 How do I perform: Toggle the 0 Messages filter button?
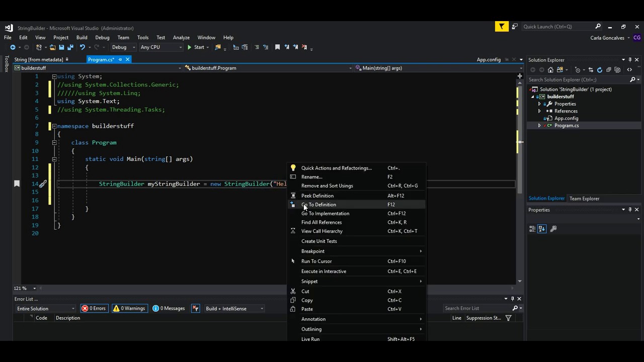click(x=169, y=308)
